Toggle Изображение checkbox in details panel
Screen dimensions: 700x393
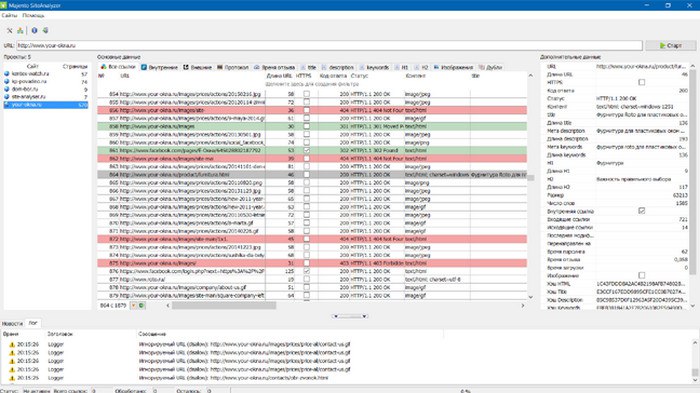coord(642,275)
